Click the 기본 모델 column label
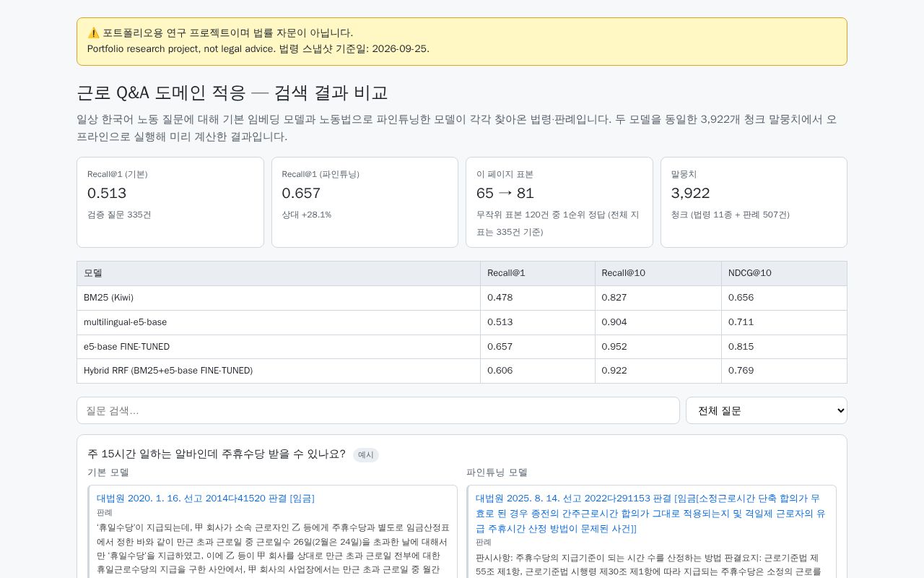 coord(108,473)
